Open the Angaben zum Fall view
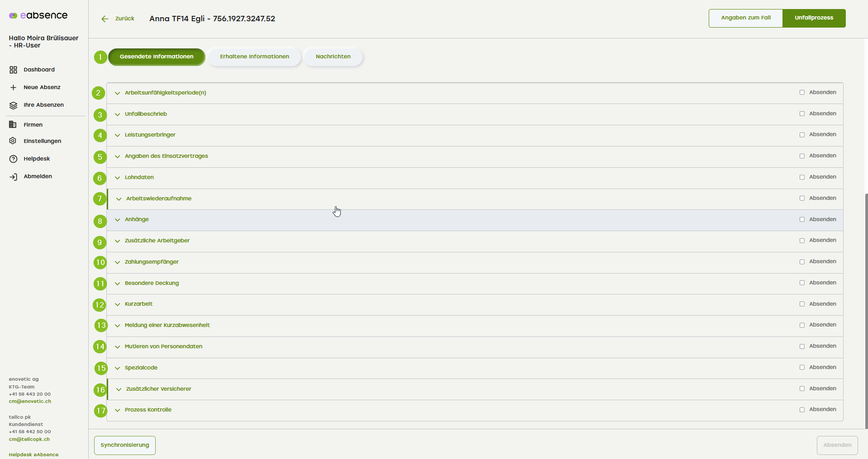 click(x=745, y=18)
